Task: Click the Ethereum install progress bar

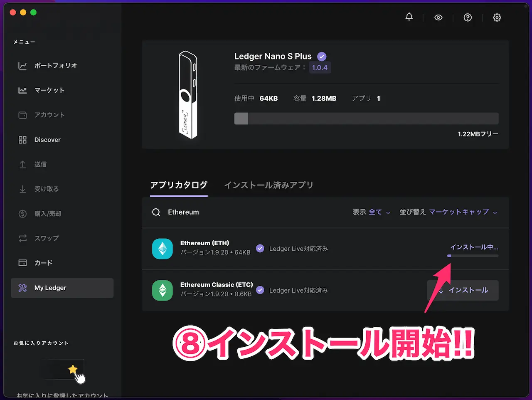Action: point(473,256)
